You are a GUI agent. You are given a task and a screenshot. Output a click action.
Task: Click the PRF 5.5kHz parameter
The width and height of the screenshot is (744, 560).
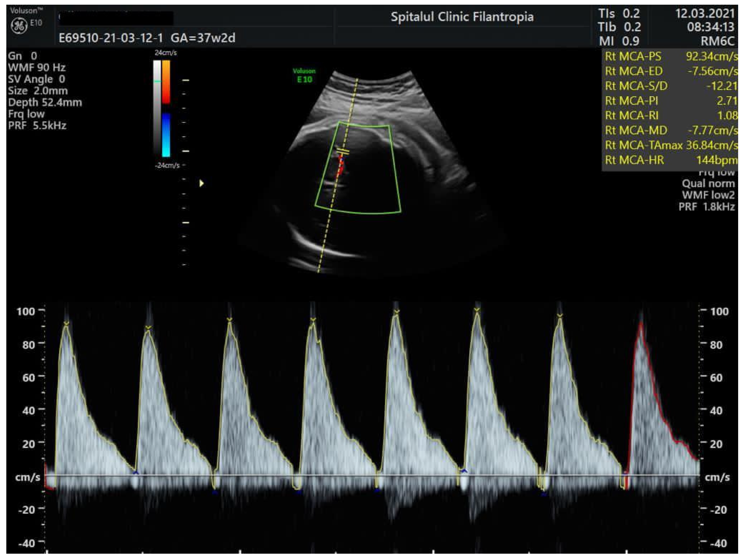(37, 125)
